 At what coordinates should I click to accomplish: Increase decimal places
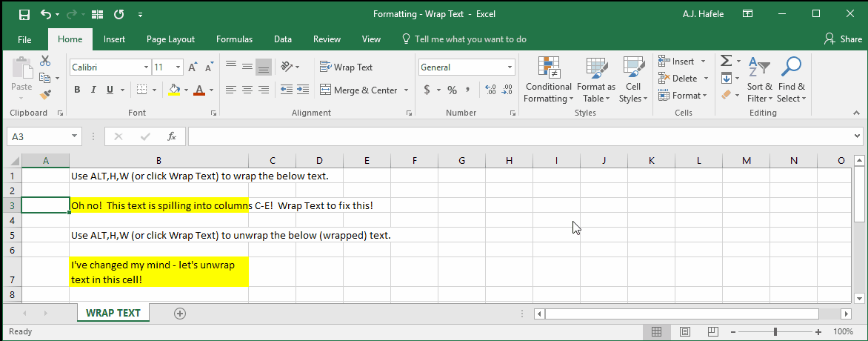(x=490, y=90)
